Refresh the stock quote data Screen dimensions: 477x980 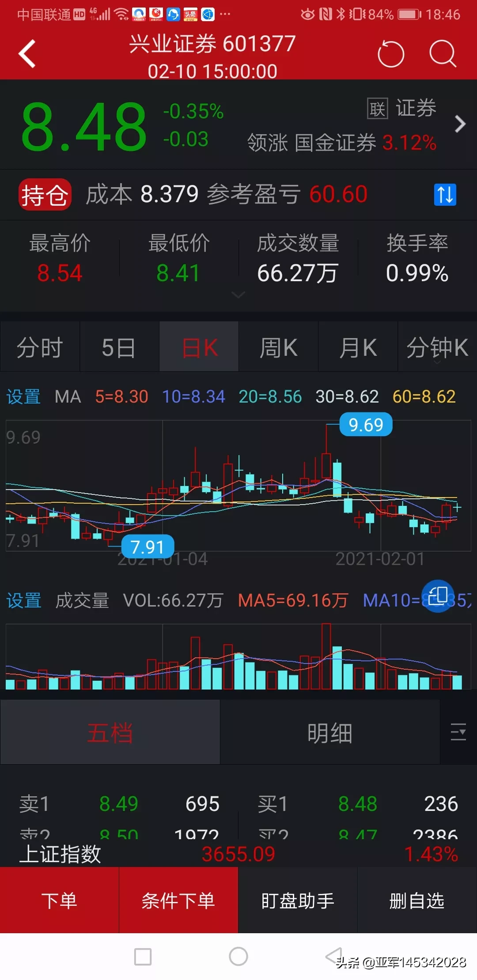click(x=391, y=54)
